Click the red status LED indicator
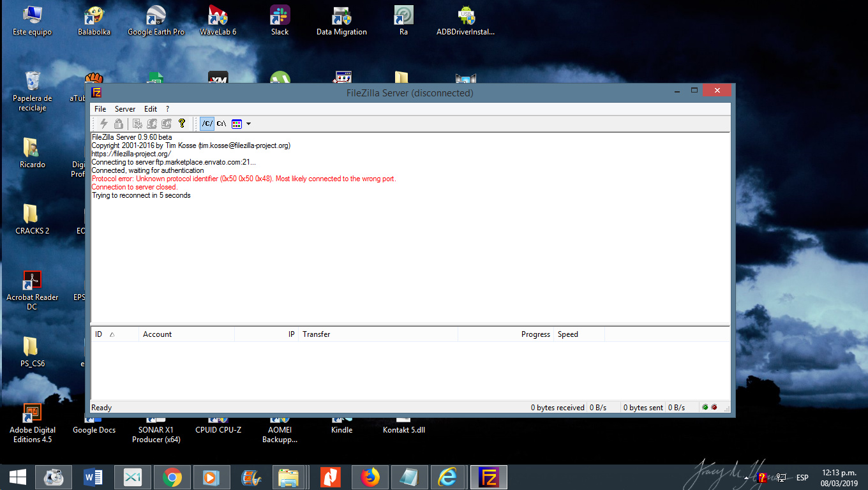The height and width of the screenshot is (490, 868). tap(714, 407)
